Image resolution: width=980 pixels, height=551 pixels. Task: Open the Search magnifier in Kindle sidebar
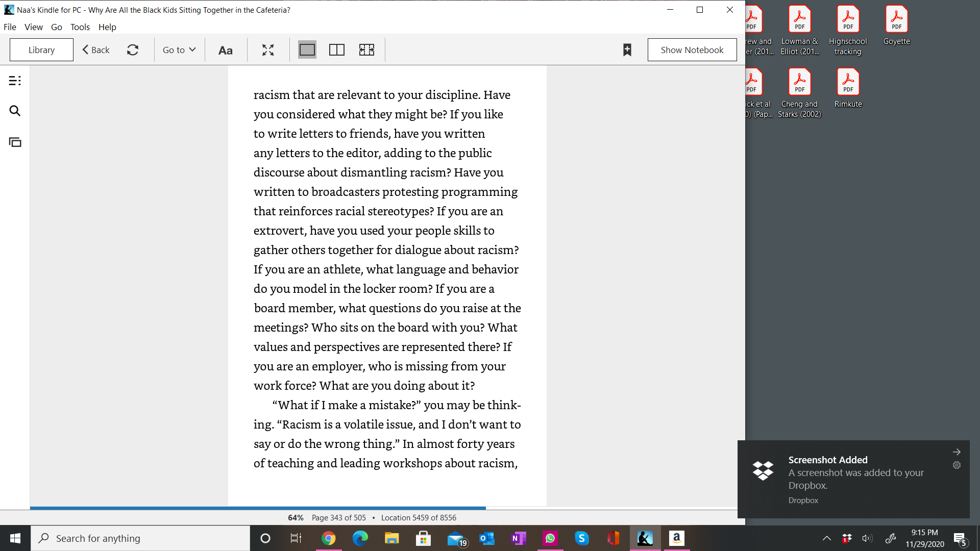(15, 111)
